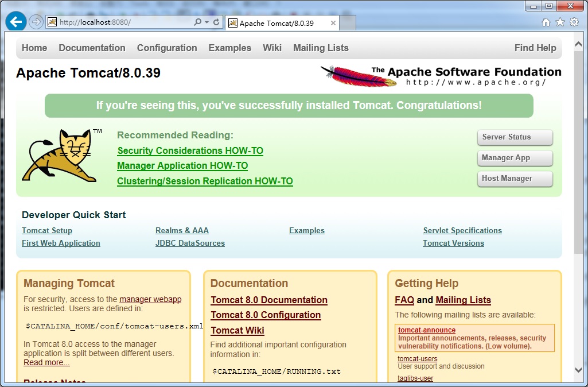588x387 pixels.
Task: Open the Tools gear icon
Action: (574, 22)
